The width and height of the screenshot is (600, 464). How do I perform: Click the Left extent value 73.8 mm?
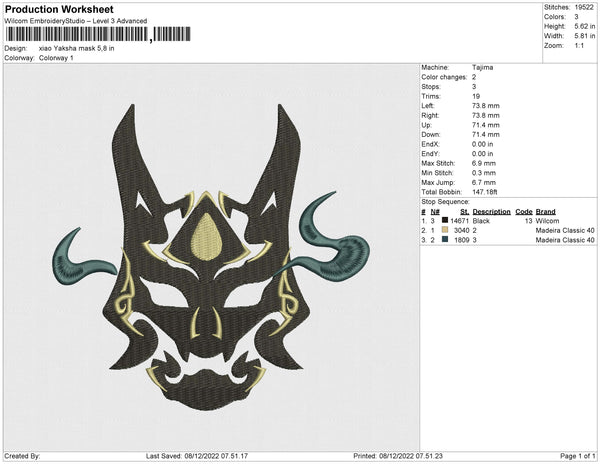tap(486, 106)
